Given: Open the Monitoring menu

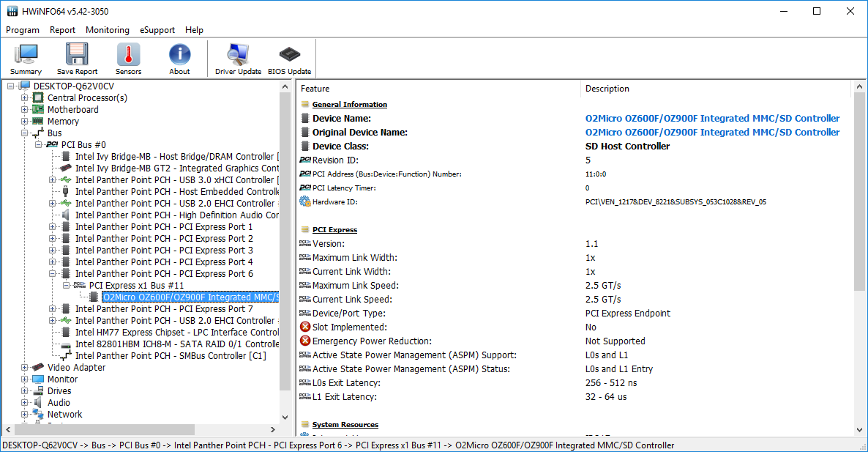Looking at the screenshot, I should click(108, 30).
